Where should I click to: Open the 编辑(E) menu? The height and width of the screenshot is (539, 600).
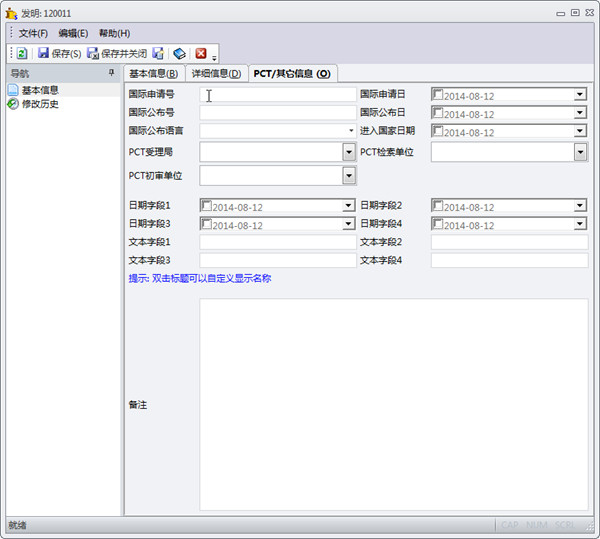click(x=73, y=33)
